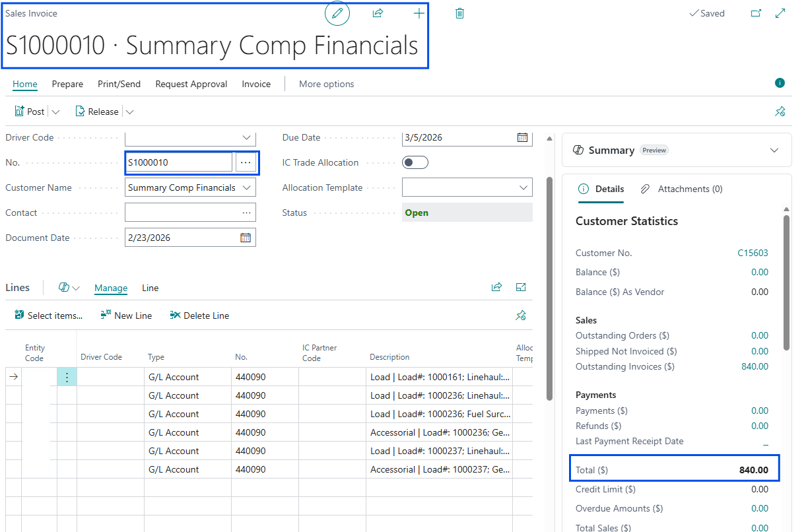This screenshot has height=532, width=806.
Task: Click the Driver Code column header in Lines
Action: tap(101, 357)
